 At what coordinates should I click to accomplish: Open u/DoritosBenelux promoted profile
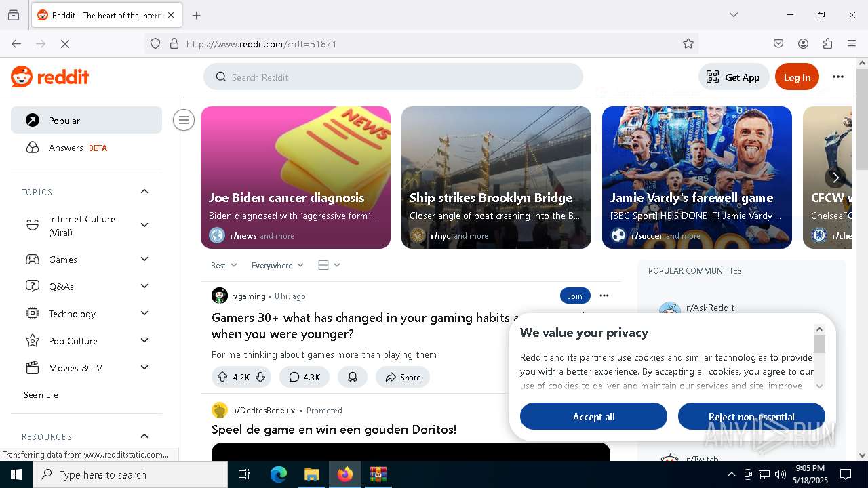coord(264,411)
